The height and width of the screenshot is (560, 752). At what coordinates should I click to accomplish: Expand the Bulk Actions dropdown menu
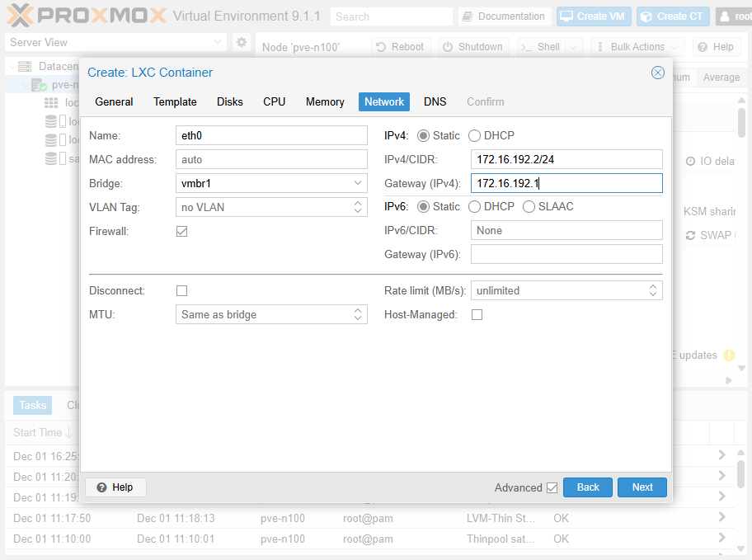coord(637,47)
